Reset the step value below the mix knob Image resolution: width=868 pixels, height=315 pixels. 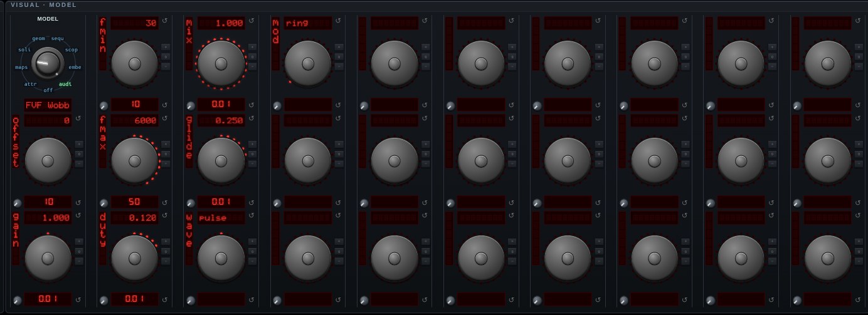[251, 105]
